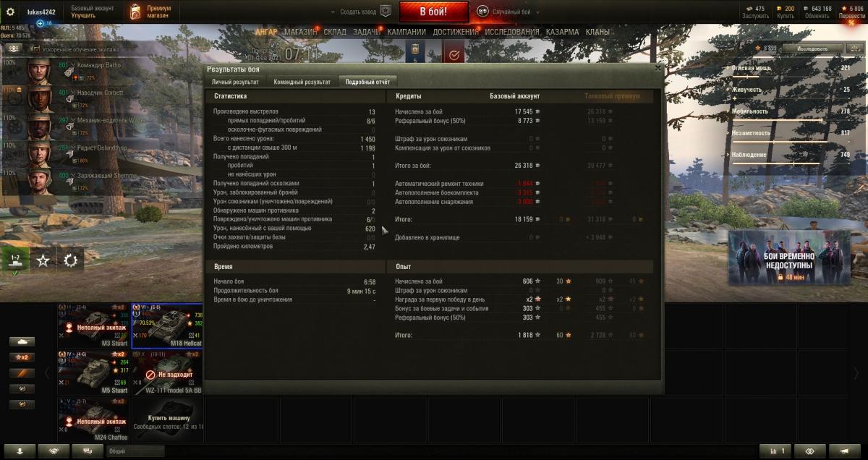868x460 pixels.
Task: Toggle the tank type carousel filter
Action: pos(22,341)
